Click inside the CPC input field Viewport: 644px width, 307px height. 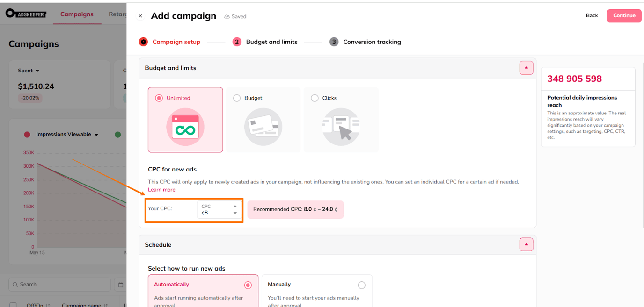215,210
